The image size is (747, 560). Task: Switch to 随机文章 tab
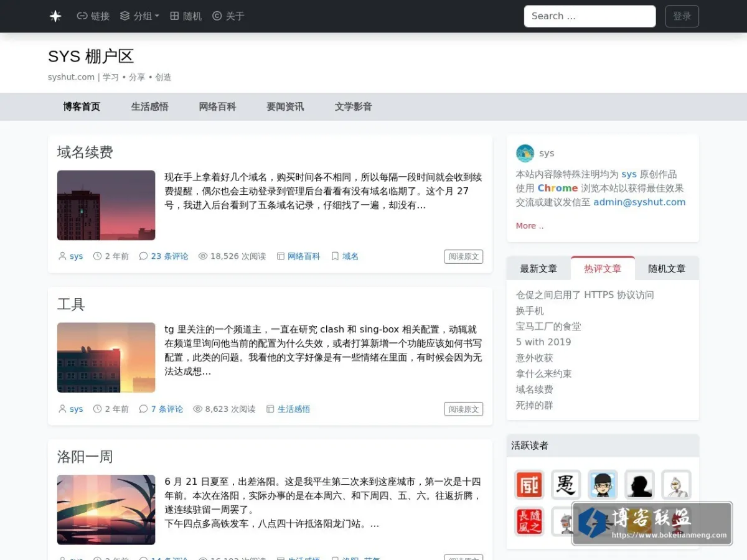pyautogui.click(x=667, y=269)
